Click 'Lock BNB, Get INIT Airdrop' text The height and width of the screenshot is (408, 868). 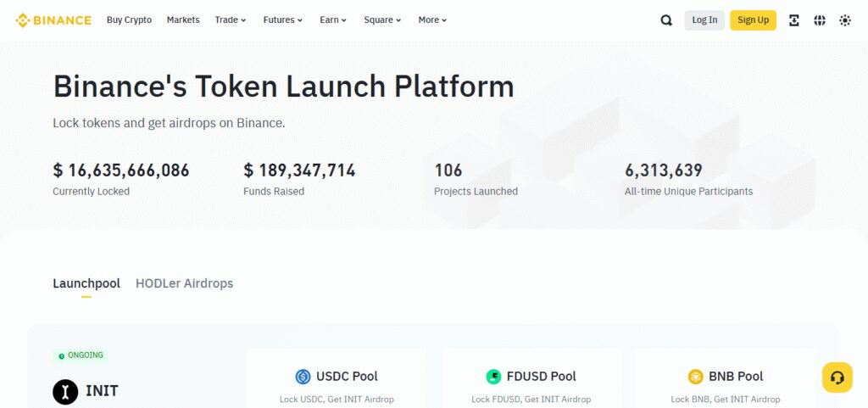coord(726,400)
